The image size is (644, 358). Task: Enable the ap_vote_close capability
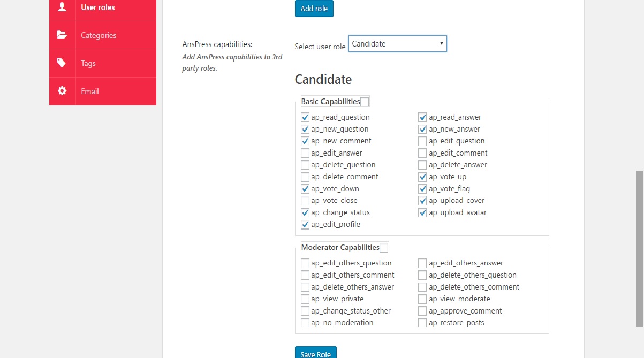click(x=305, y=201)
